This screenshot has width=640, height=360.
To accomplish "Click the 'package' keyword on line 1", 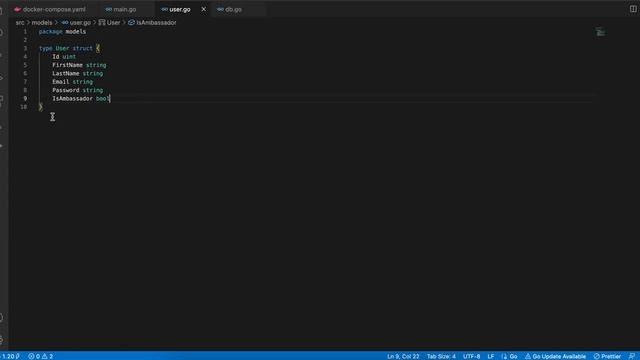I will pyautogui.click(x=51, y=31).
